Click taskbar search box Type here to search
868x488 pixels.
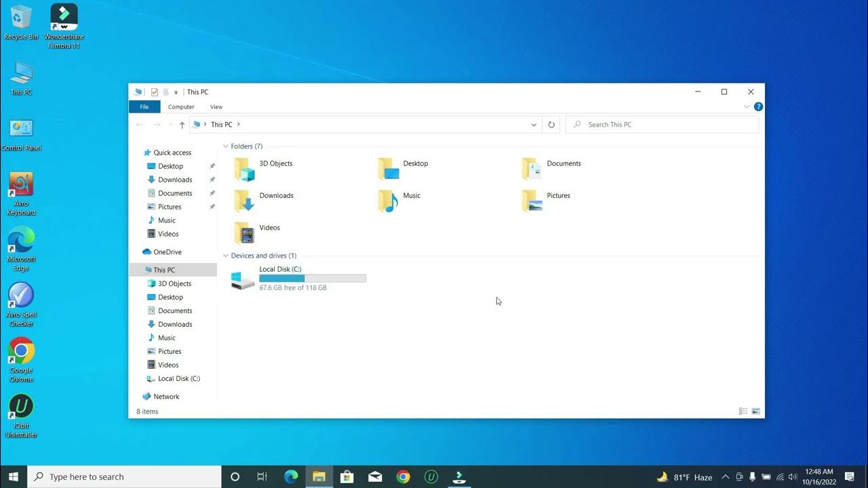tap(124, 476)
